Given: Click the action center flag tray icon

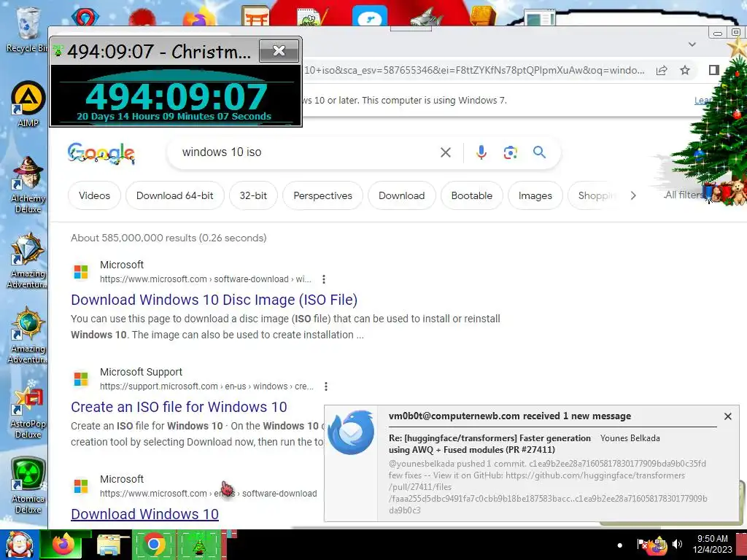Looking at the screenshot, I should tap(641, 544).
